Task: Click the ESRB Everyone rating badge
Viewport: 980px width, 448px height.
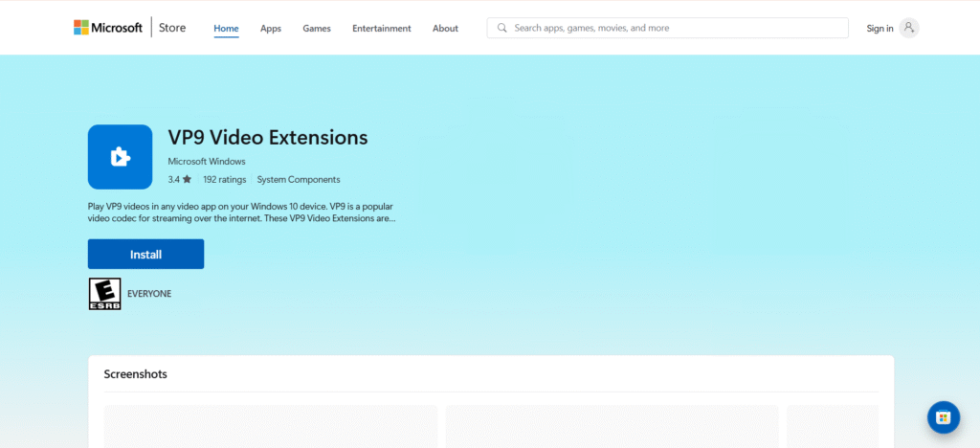Action: coord(104,294)
